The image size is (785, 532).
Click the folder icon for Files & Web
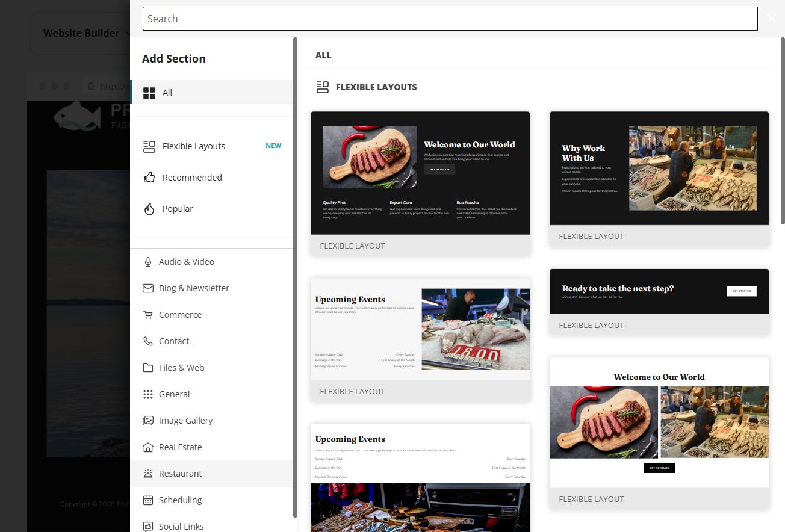(148, 368)
